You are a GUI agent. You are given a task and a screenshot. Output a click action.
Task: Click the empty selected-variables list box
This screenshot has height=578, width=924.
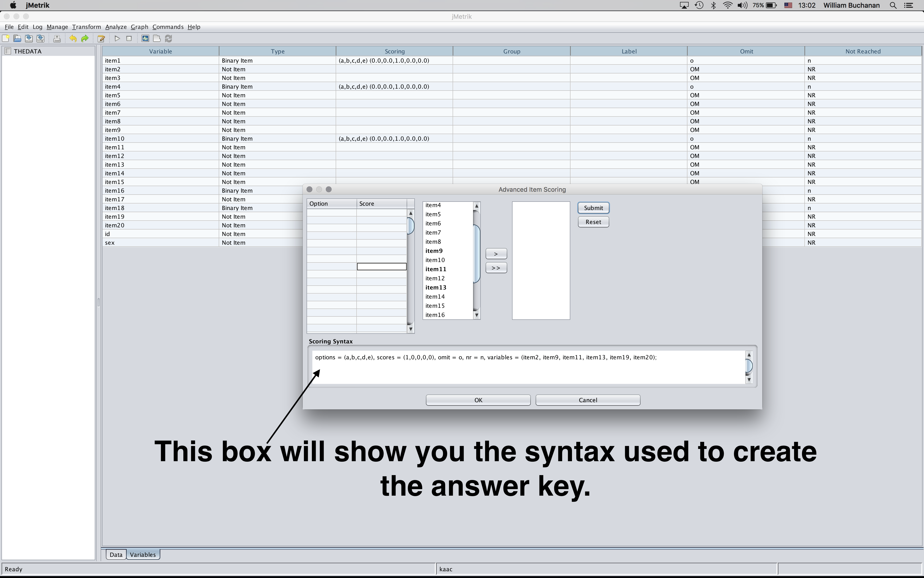[x=541, y=260]
